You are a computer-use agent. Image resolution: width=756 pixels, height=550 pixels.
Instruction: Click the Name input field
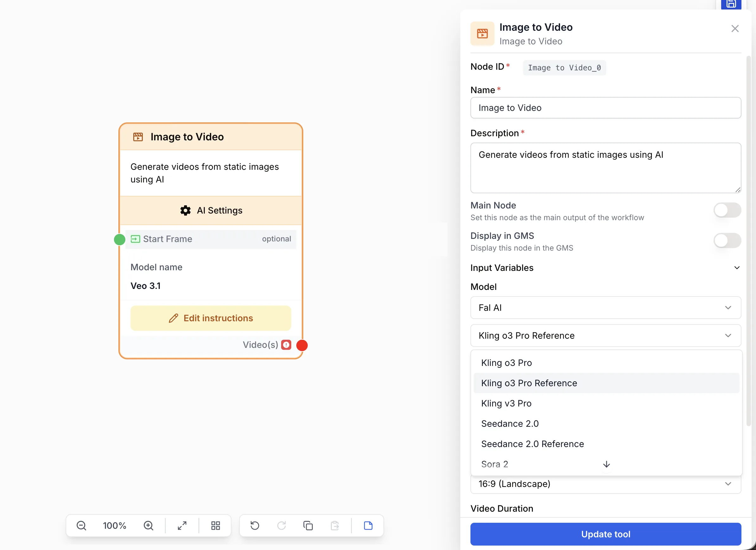(605, 108)
